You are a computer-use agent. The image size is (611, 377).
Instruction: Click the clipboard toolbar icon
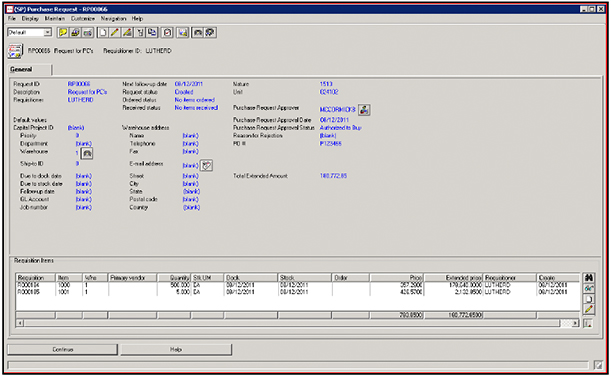168,32
